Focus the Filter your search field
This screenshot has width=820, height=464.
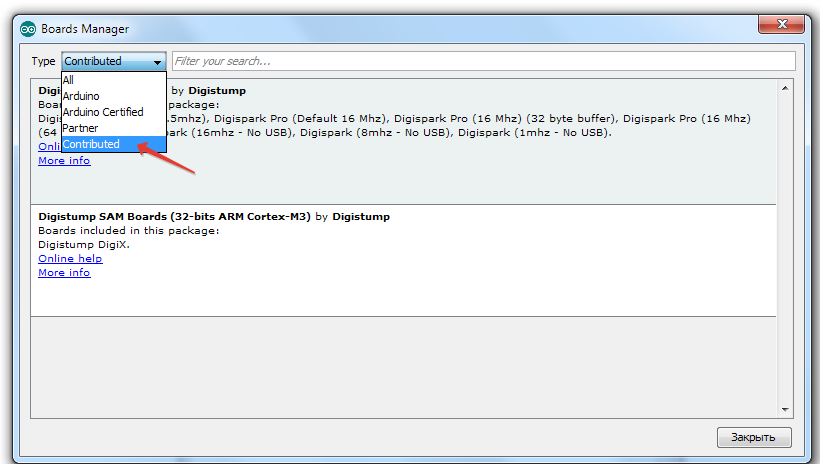click(x=484, y=61)
